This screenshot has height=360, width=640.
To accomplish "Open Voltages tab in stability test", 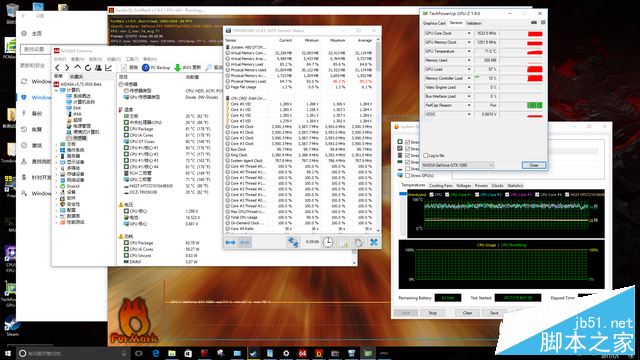I will pos(463,186).
